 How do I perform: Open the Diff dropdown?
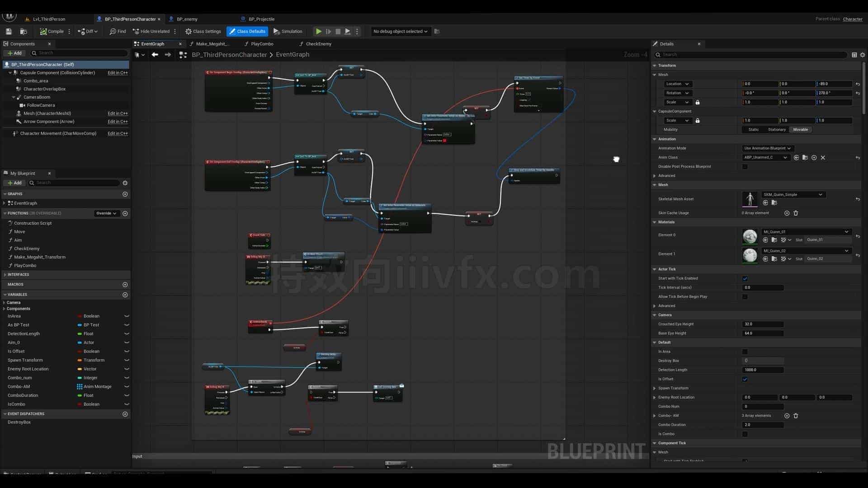[88, 31]
